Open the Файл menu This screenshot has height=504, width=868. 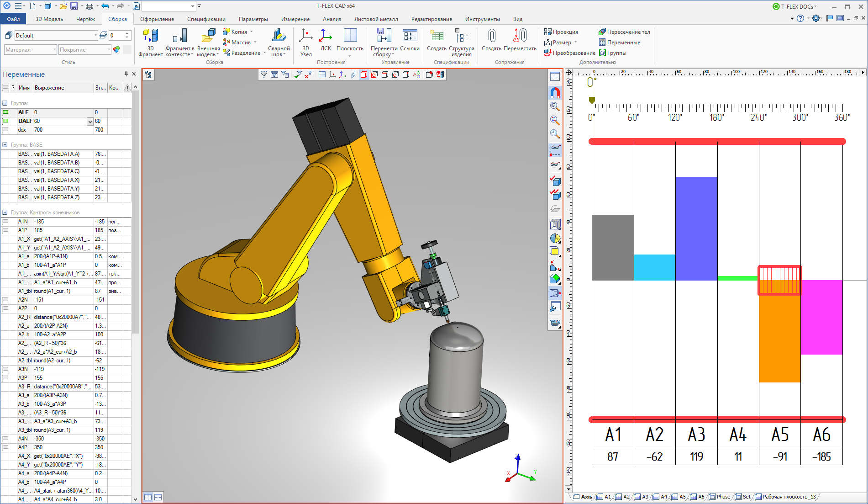coord(13,19)
